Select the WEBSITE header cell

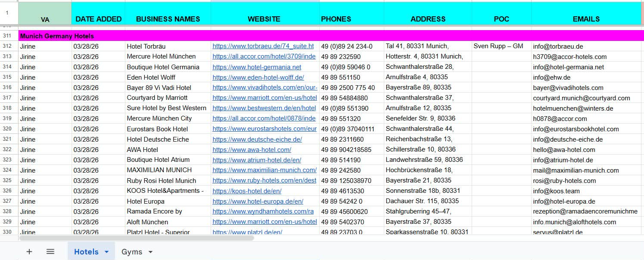[265, 13]
